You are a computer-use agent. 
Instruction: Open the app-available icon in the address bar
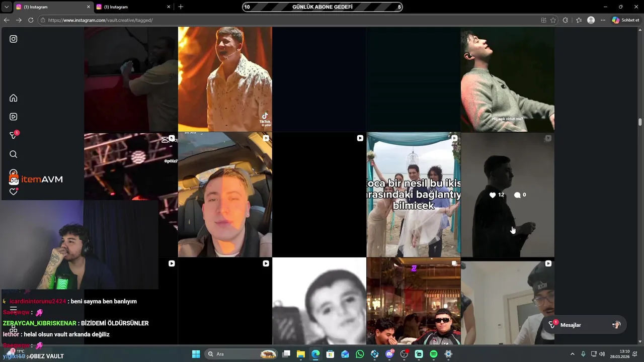pyautogui.click(x=543, y=20)
